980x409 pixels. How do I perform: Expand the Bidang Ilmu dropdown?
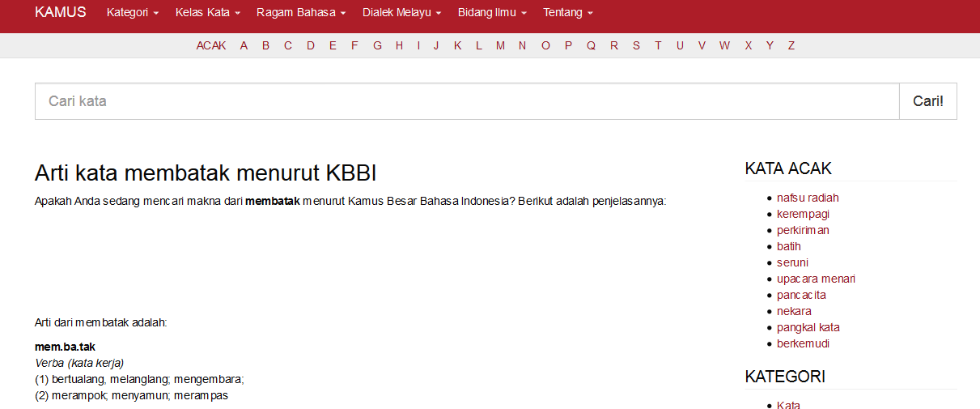point(492,13)
